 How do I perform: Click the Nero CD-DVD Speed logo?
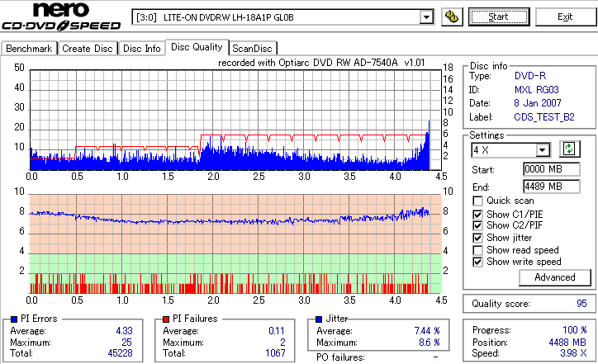(61, 16)
